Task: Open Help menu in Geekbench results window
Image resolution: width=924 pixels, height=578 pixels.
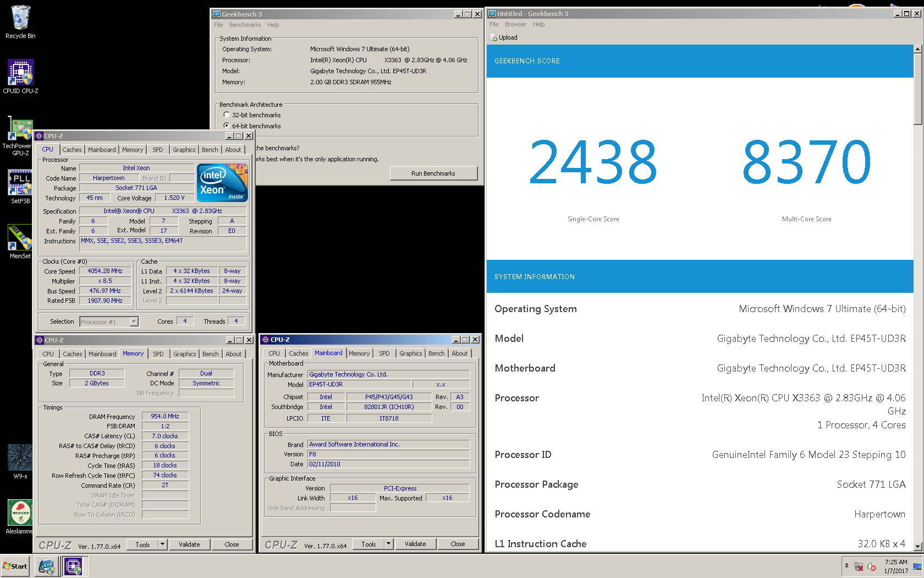Action: (538, 24)
